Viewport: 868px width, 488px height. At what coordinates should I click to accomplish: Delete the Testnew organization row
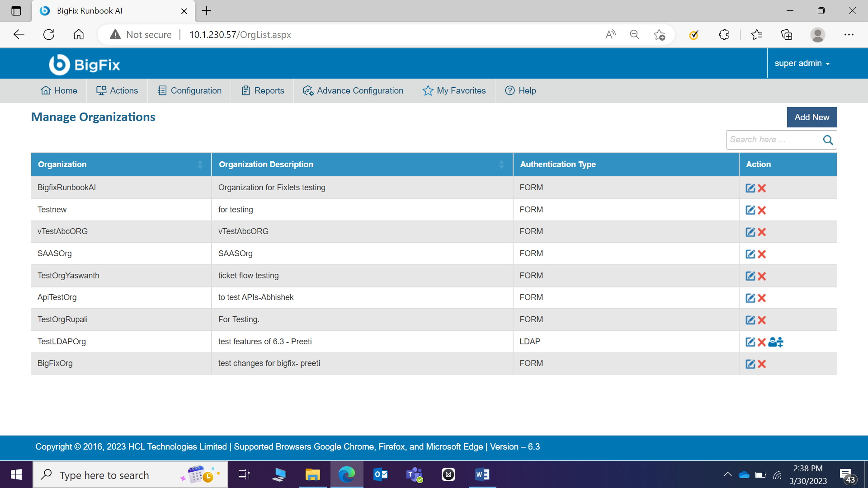[x=762, y=210]
